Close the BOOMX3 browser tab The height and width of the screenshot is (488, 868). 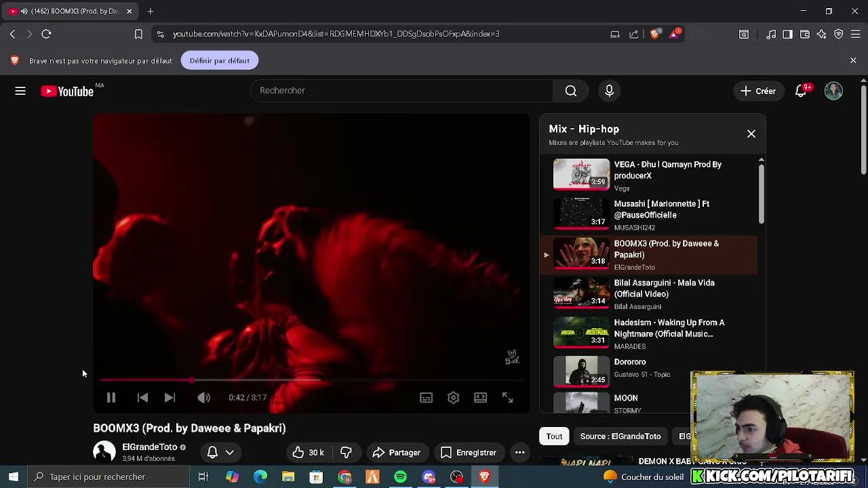click(x=129, y=11)
